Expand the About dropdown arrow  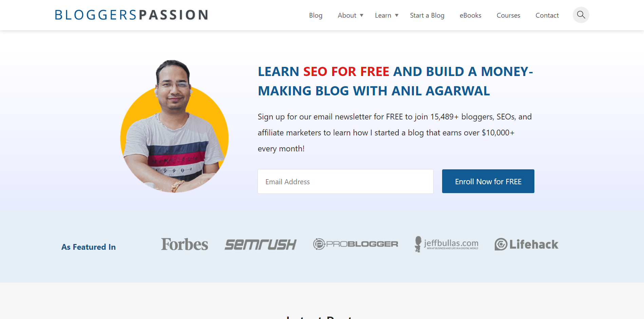(362, 15)
